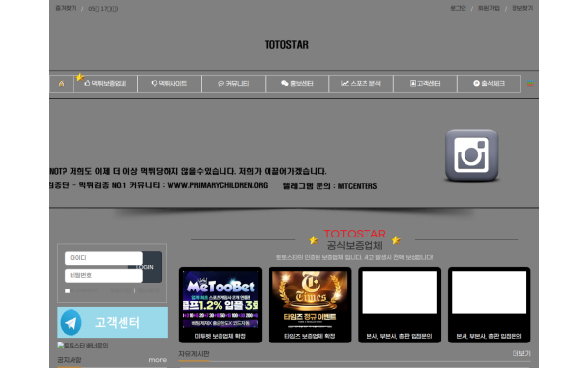Click the Telegram paper plane icon

point(71,323)
